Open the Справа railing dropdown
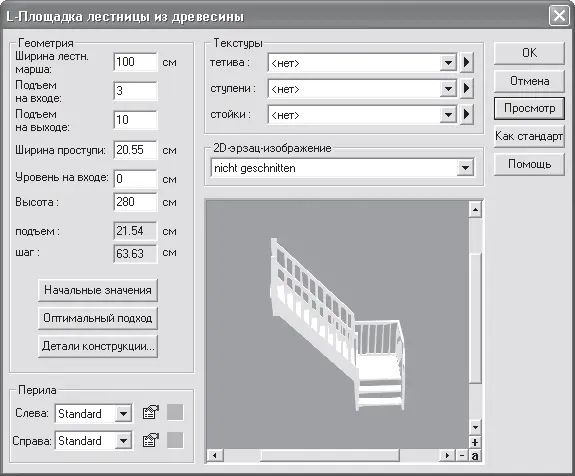Viewport: 575px width, 476px height. point(123,440)
